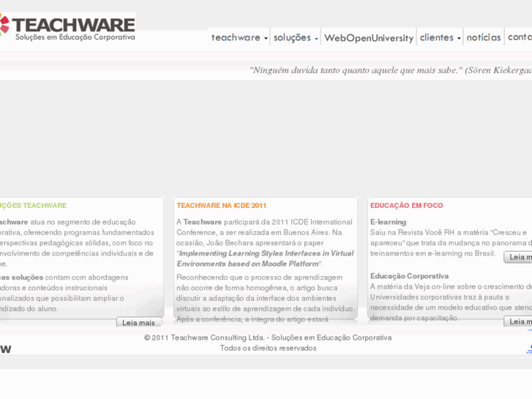Screen dimensions: 532x399
Task: Click the 2011 Teachware Consulting copyright line
Action: click(268, 338)
